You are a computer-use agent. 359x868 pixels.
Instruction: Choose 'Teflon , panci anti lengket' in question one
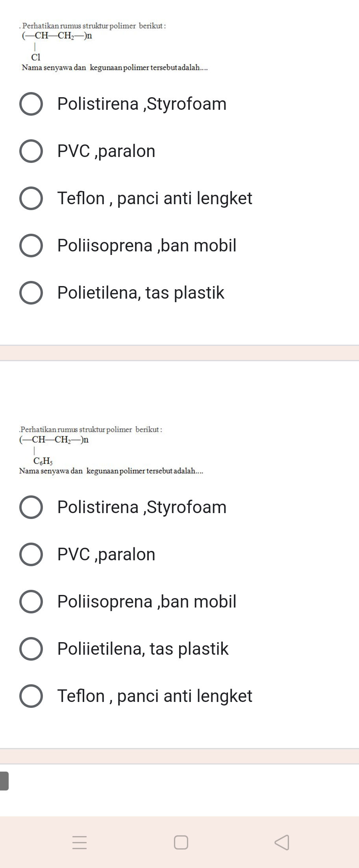(32, 199)
